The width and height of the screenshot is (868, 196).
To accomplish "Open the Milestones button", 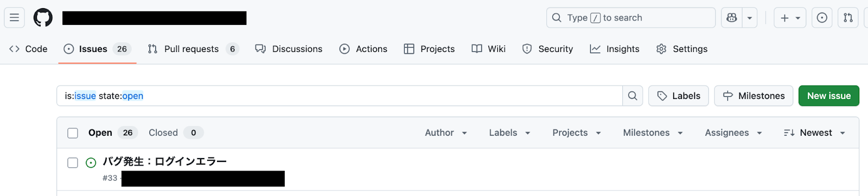I will [754, 96].
